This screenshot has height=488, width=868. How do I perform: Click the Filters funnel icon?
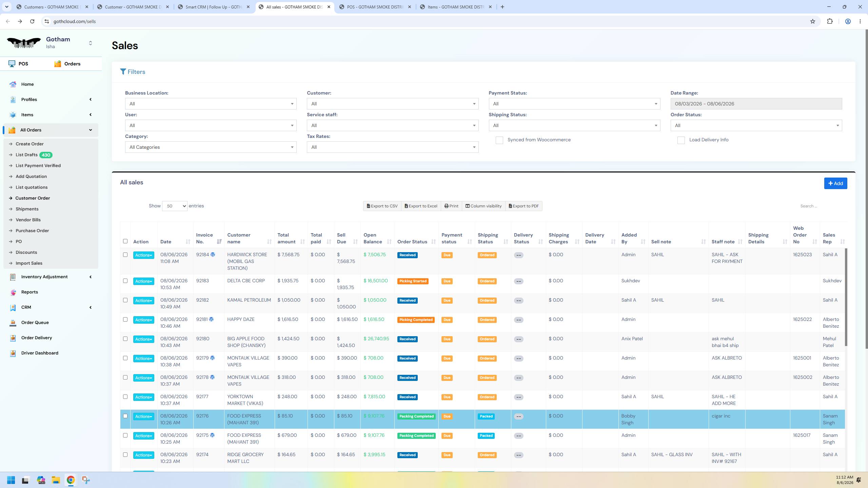tap(123, 72)
